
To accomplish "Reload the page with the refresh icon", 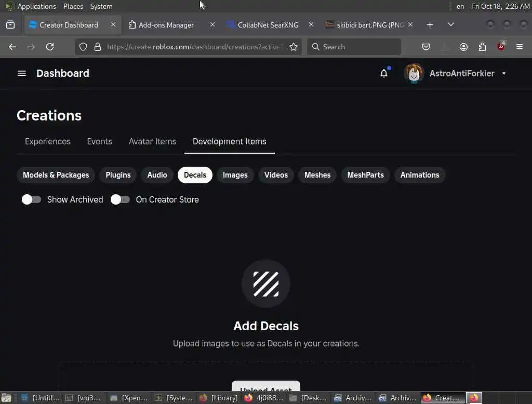I will (50, 47).
